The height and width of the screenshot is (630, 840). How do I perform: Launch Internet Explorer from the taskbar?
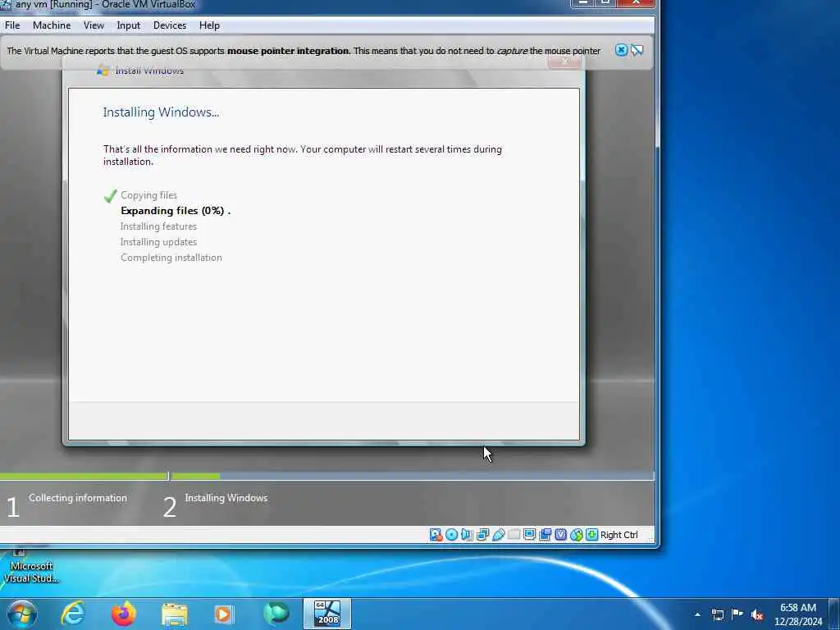pos(73,614)
